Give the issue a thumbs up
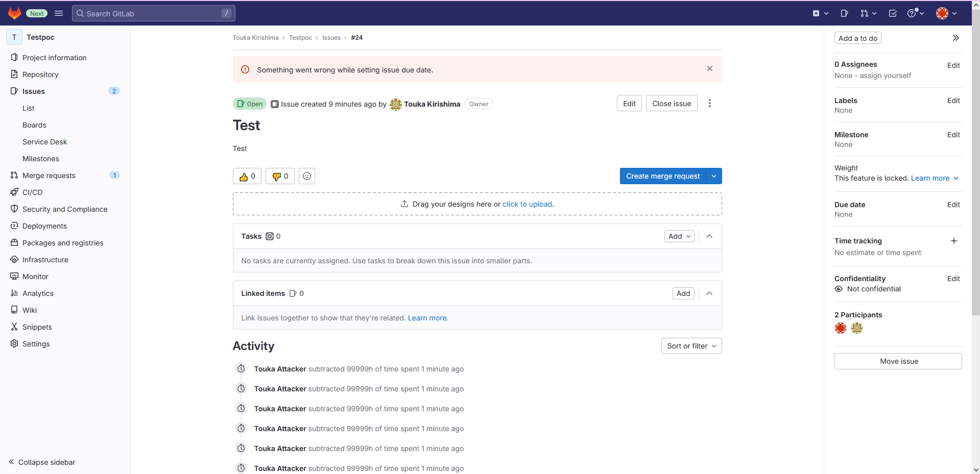This screenshot has width=980, height=474. [247, 176]
